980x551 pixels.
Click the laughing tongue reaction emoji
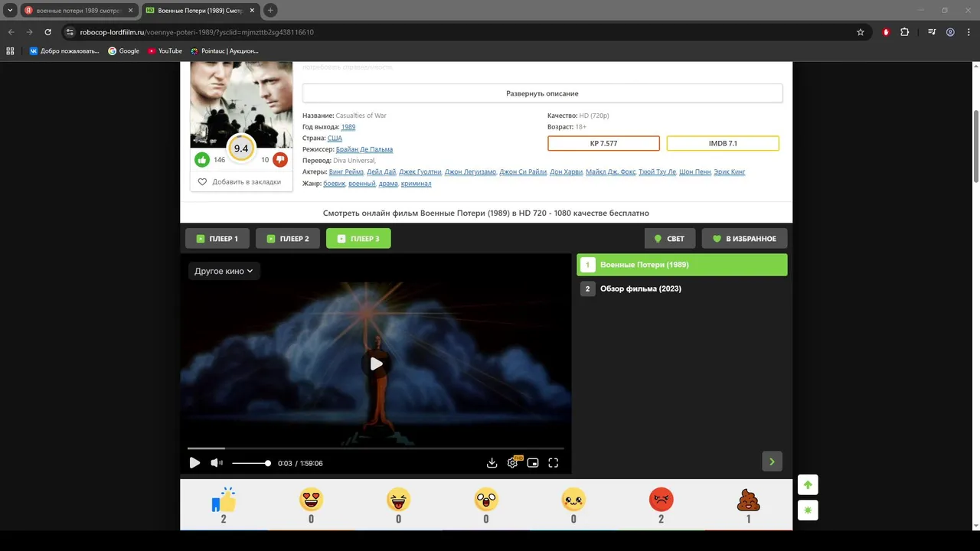tap(398, 500)
